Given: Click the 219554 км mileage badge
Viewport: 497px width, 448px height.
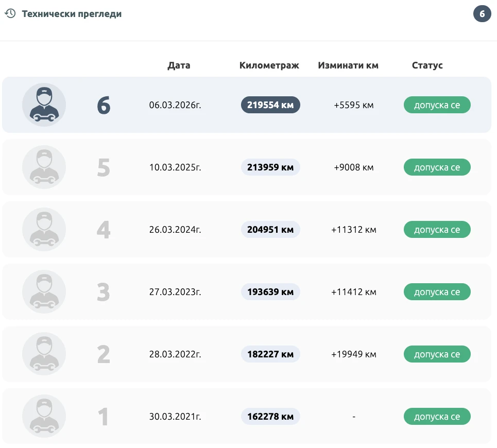Looking at the screenshot, I should coord(270,105).
